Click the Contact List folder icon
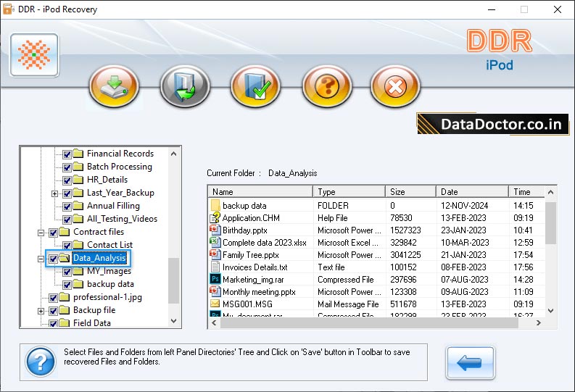The width and height of the screenshot is (575, 392). click(x=78, y=245)
